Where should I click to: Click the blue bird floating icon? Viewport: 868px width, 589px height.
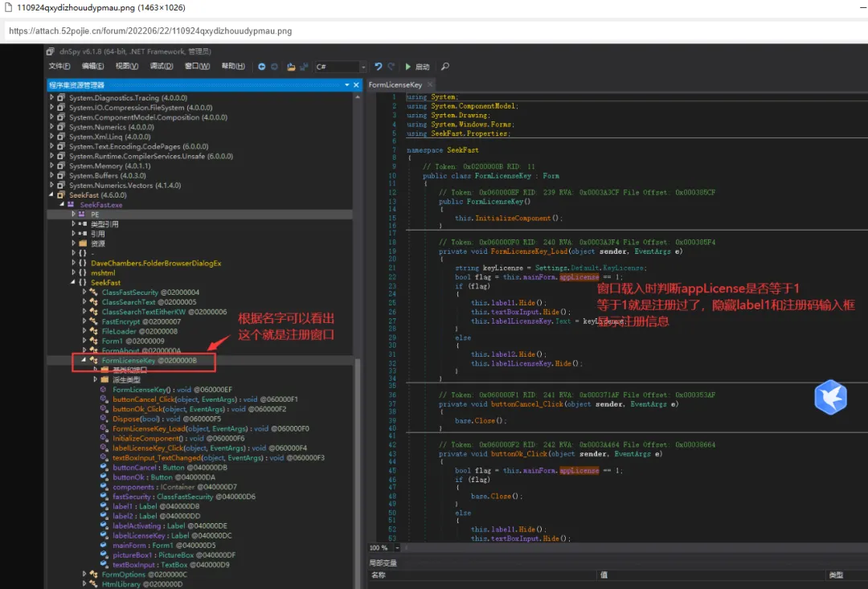pos(830,398)
